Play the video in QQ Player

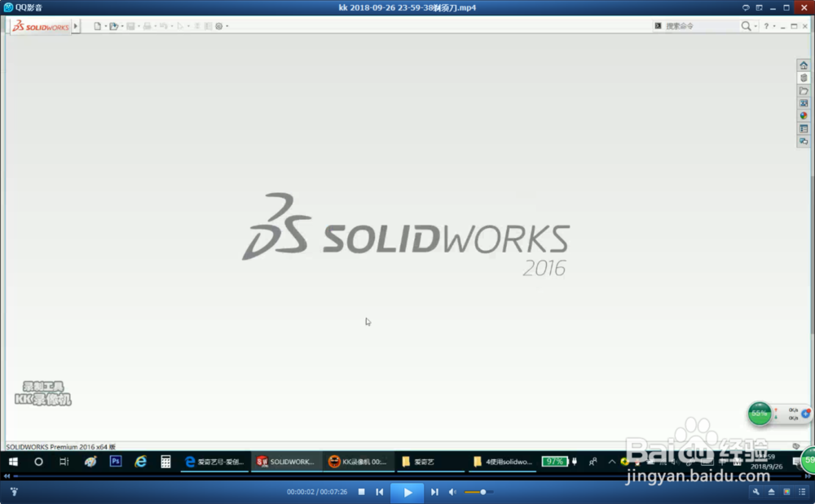click(x=407, y=492)
